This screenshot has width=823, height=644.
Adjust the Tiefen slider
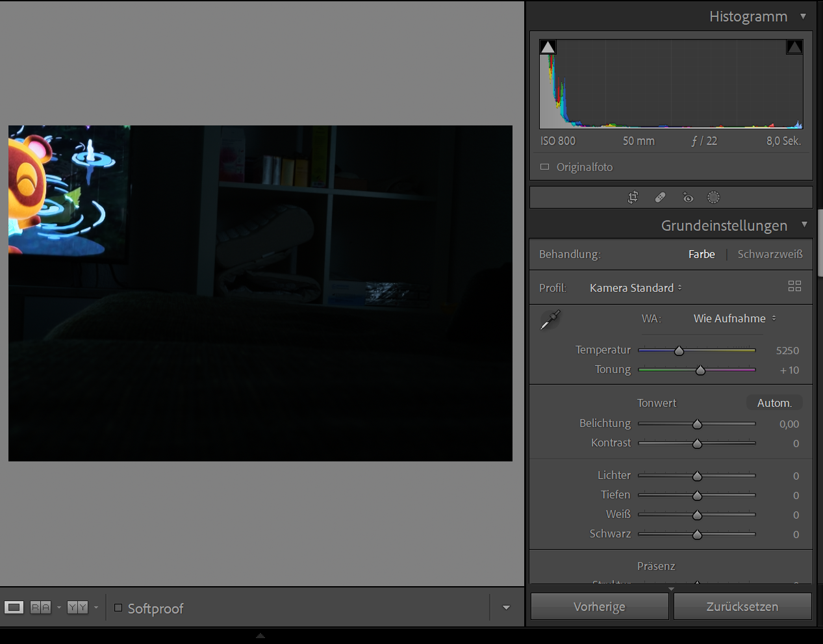tap(697, 496)
